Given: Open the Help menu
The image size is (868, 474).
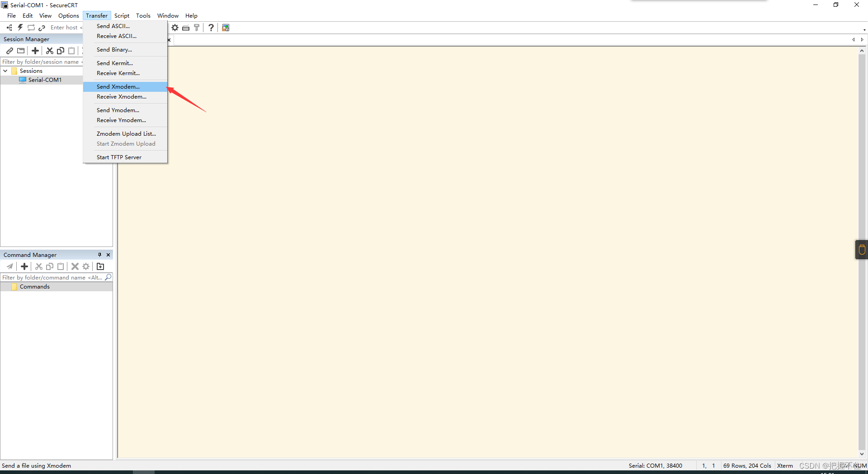Looking at the screenshot, I should point(191,15).
